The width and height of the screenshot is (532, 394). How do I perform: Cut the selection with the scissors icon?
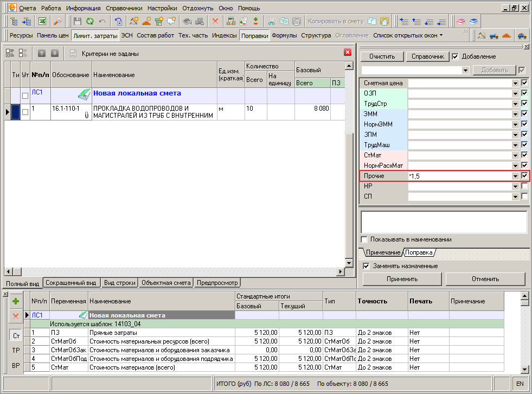pyautogui.click(x=272, y=21)
